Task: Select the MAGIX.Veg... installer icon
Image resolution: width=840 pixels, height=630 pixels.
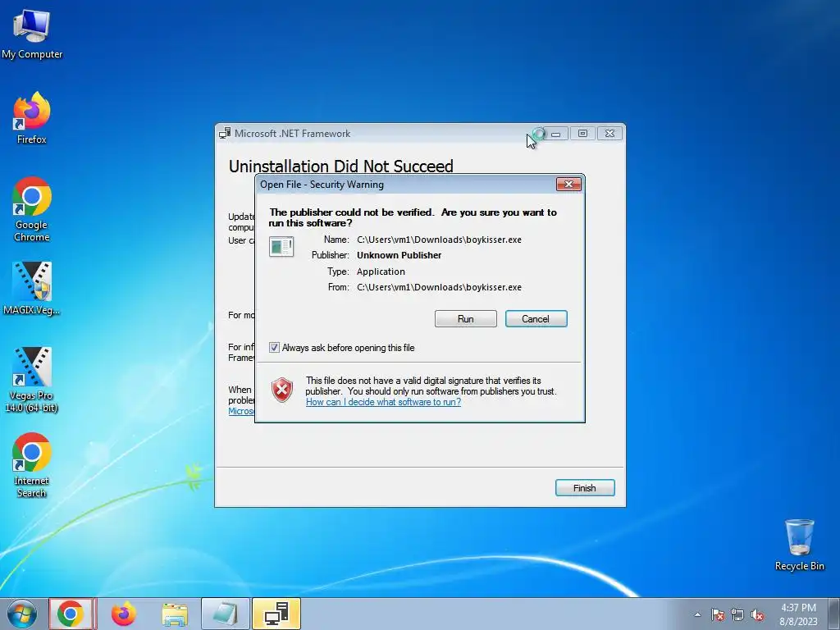Action: [x=32, y=288]
